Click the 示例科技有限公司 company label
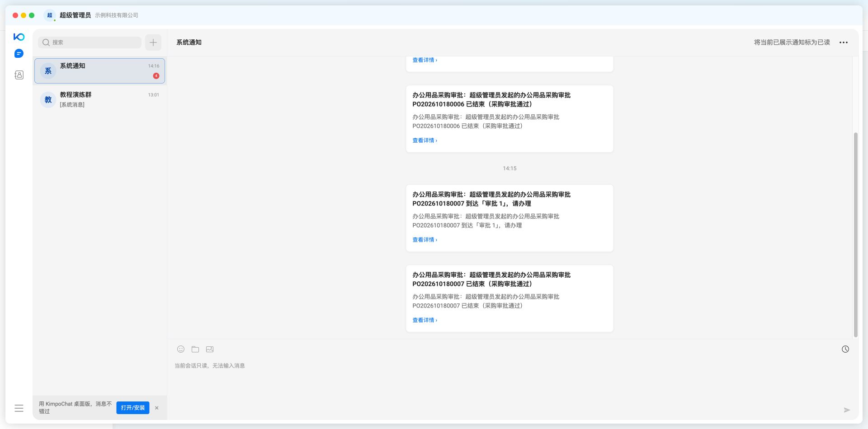 click(117, 15)
